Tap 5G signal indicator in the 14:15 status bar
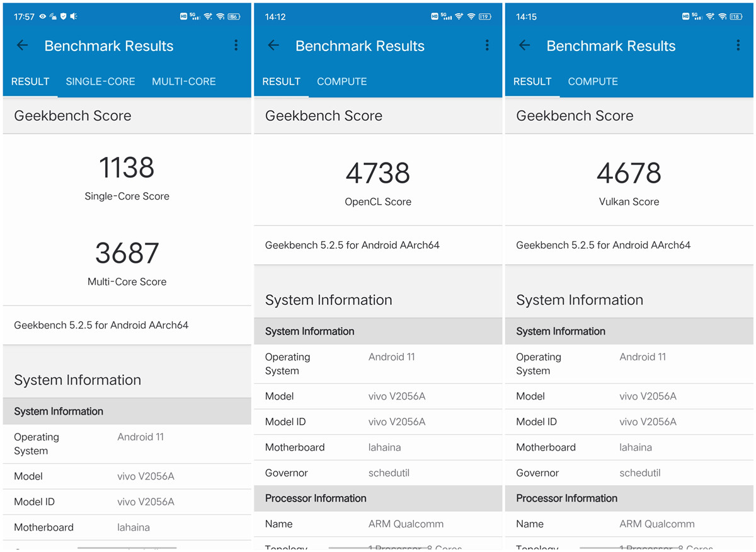Image resolution: width=756 pixels, height=552 pixels. click(697, 16)
